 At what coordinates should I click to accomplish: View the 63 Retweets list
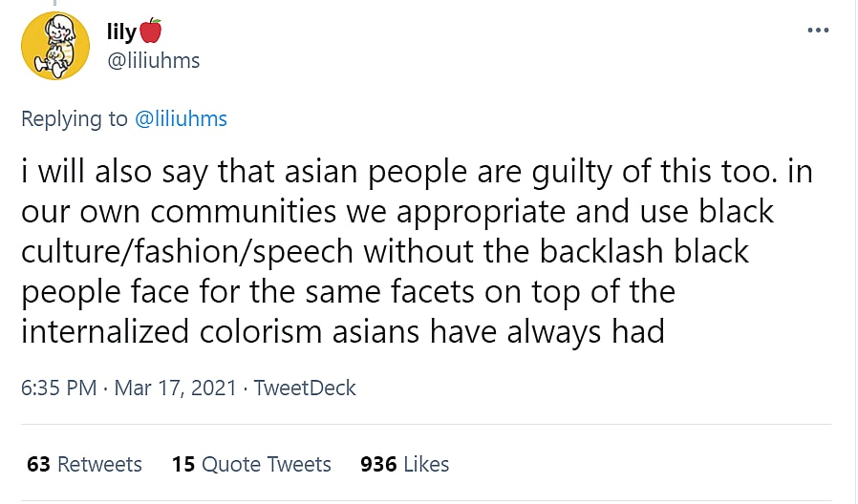tap(84, 464)
